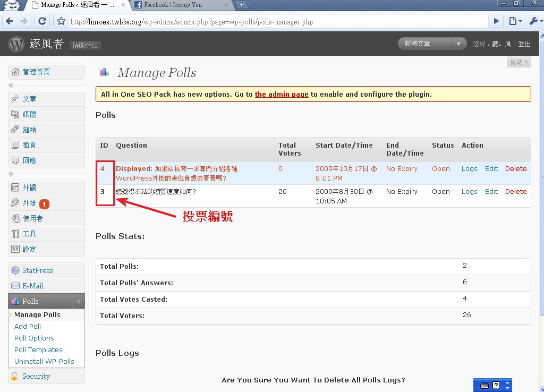The image size is (544, 392).
Task: Delete poll 4
Action: pyautogui.click(x=516, y=168)
